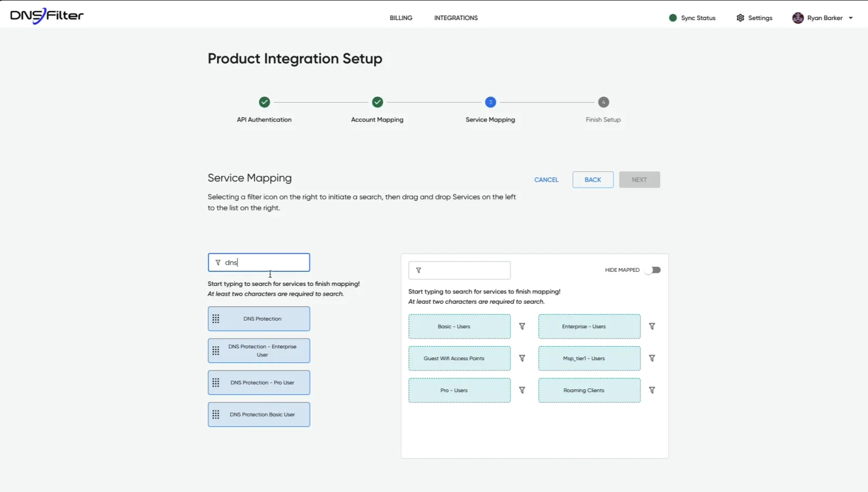Click filter icon next to Guest Wifi Access Points
This screenshot has width=868, height=492.
[522, 359]
